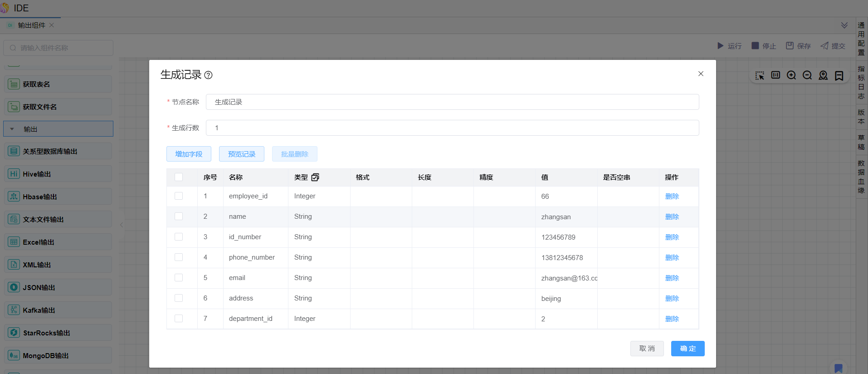Click the batch edit icon in 类型 header
Viewport: 868px width, 374px height.
[x=315, y=177]
